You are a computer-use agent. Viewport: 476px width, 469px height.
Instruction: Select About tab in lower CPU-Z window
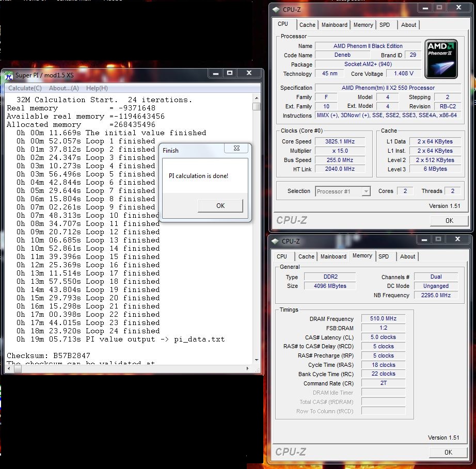407,256
